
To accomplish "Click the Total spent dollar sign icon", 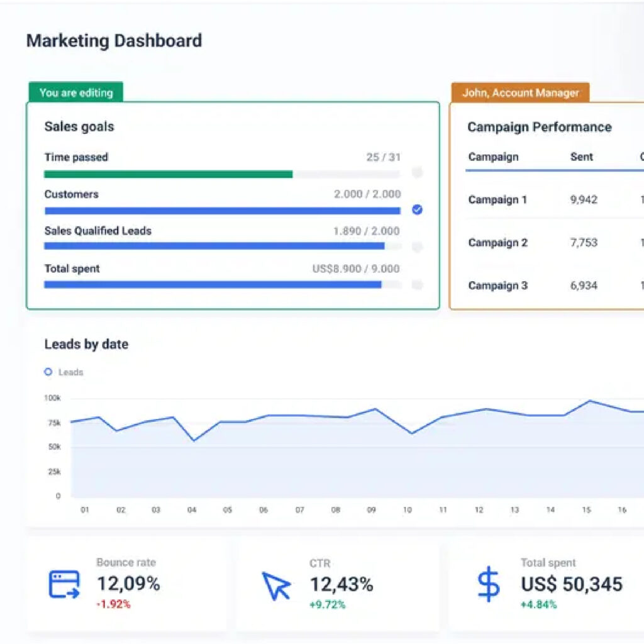I will click(x=488, y=584).
